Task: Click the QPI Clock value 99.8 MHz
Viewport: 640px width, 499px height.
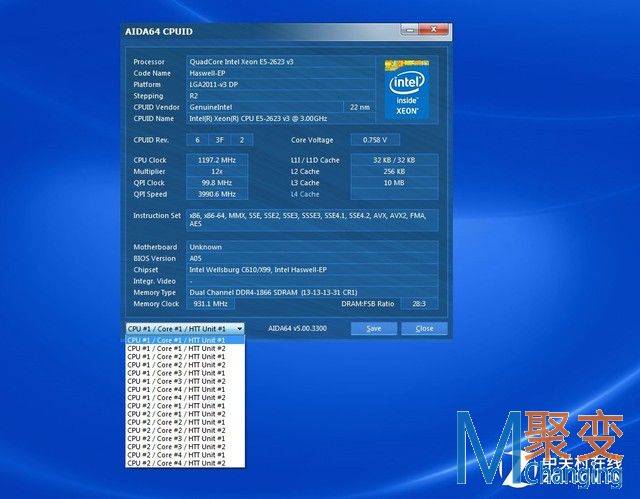Action: pyautogui.click(x=217, y=183)
